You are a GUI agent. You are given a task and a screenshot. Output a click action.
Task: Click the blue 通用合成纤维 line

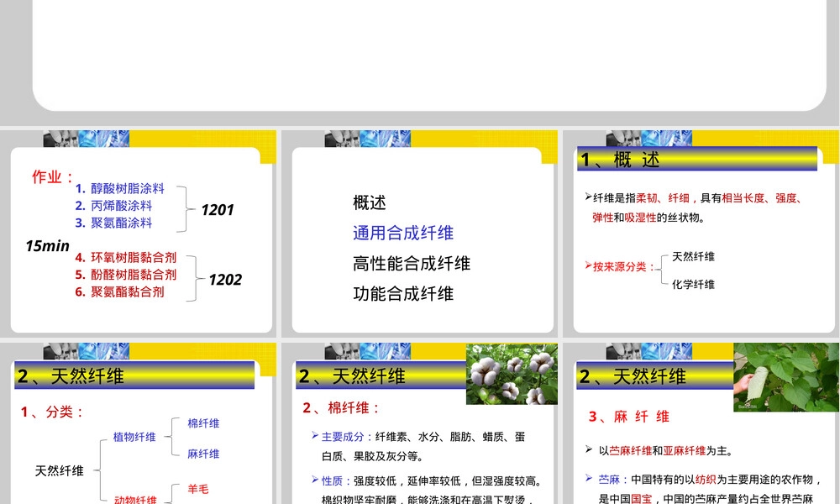[403, 233]
